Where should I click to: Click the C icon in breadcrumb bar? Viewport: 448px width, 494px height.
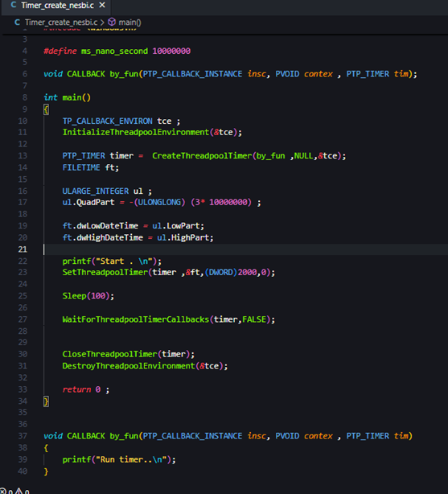[x=18, y=23]
